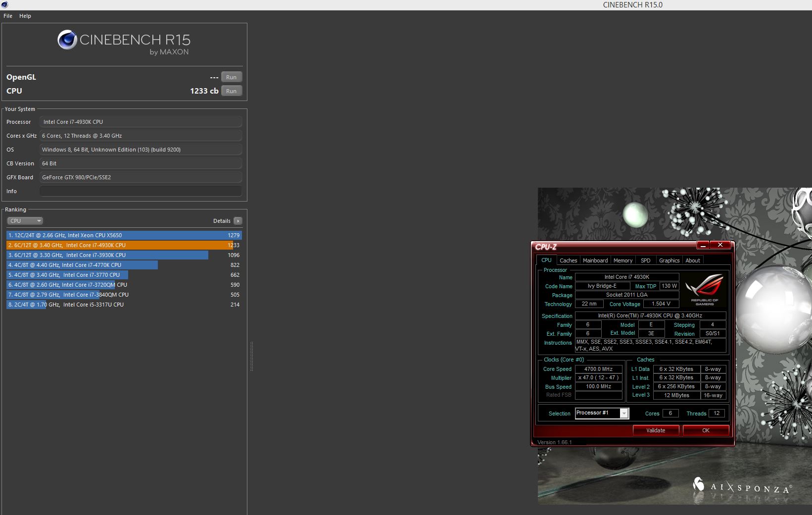Select ranking row Intel Core i7-4770K
812x515 pixels.
coord(124,265)
